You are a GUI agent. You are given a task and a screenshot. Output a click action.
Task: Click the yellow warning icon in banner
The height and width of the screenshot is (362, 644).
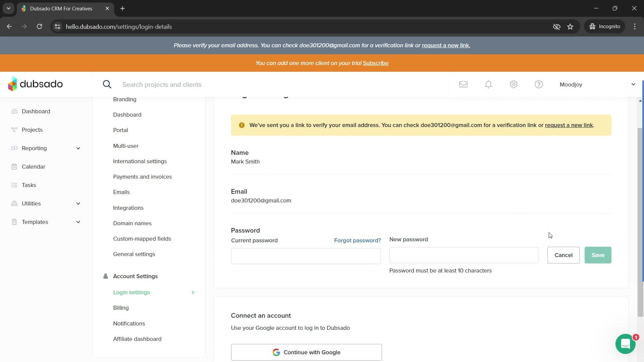241,125
